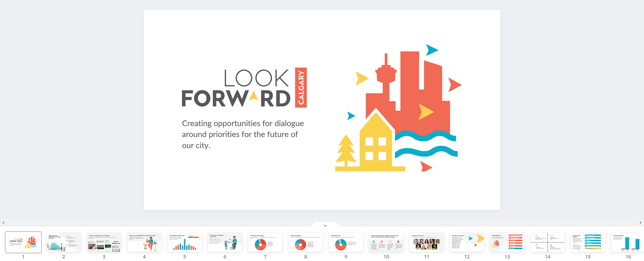Screen dimensions: 644x261
Task: Click the left scroll arrow of filmstrip
Action: [3, 223]
